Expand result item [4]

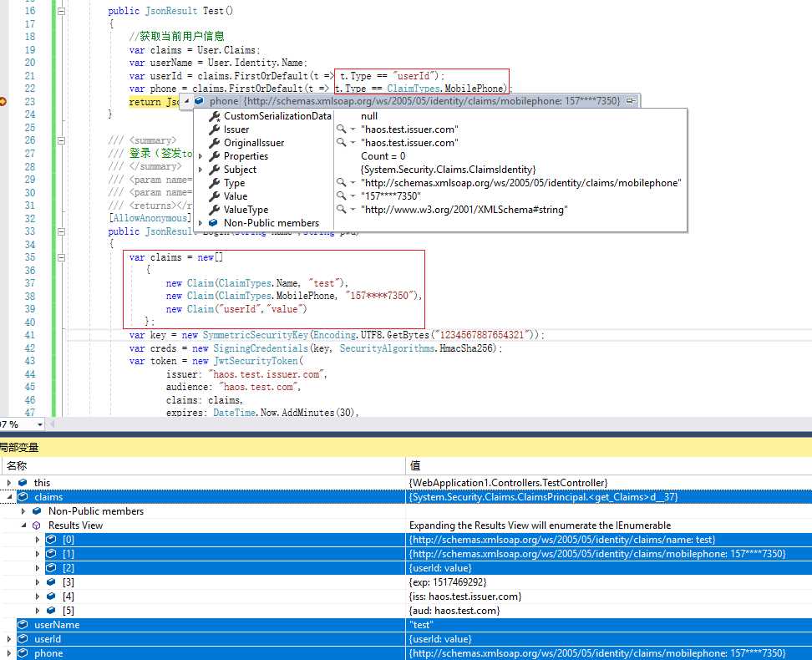tap(38, 597)
